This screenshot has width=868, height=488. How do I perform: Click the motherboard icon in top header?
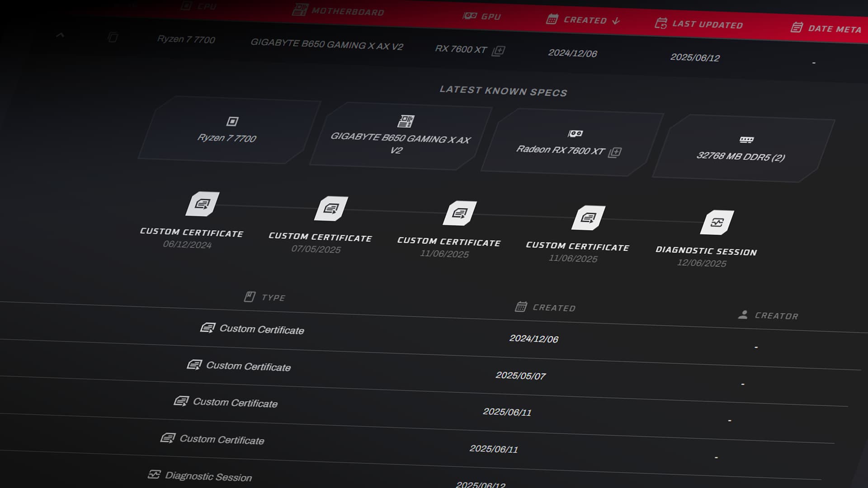300,9
